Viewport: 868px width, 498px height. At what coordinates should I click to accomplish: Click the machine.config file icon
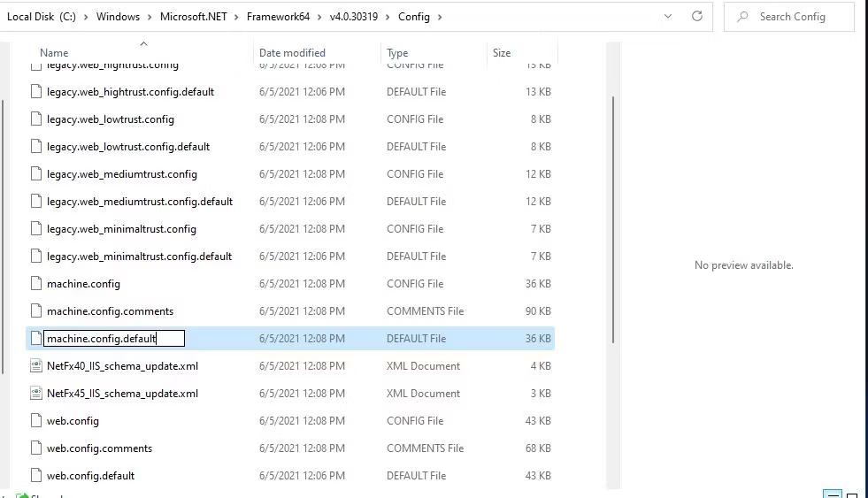pos(36,284)
